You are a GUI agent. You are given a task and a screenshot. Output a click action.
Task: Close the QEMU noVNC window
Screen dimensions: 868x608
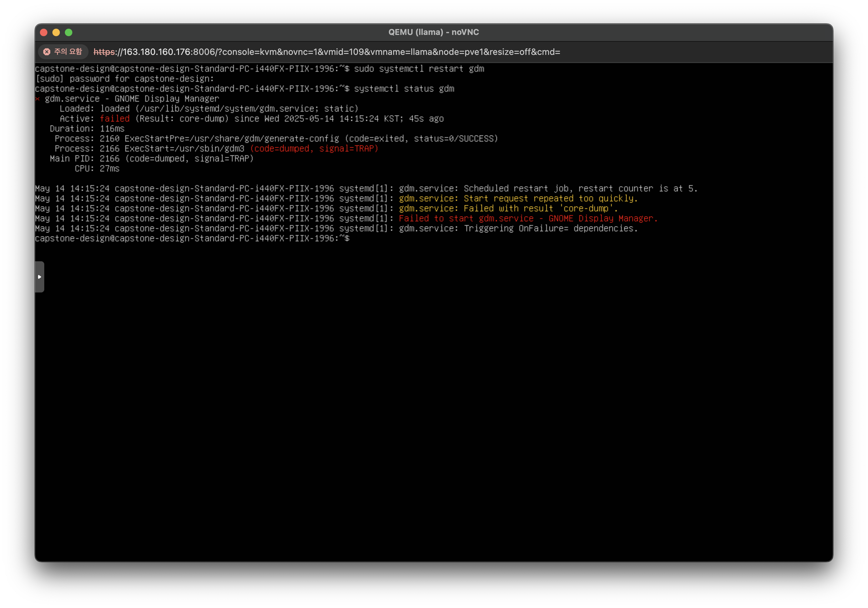pos(43,32)
